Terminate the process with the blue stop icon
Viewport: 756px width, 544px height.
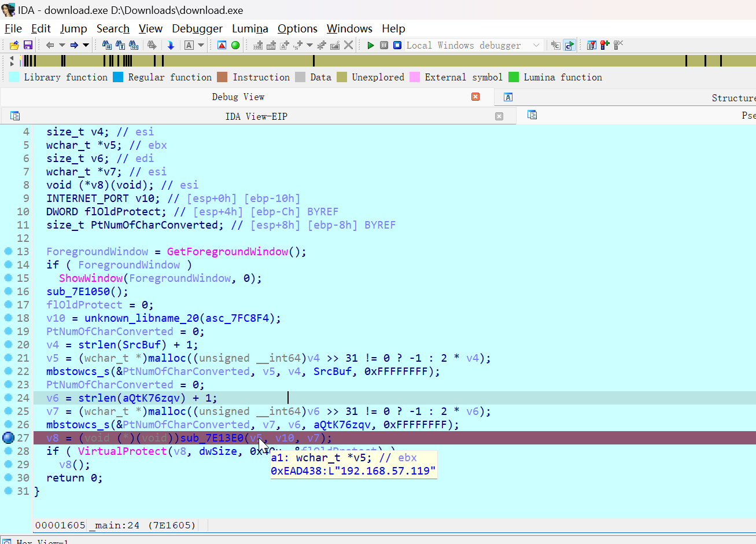397,45
